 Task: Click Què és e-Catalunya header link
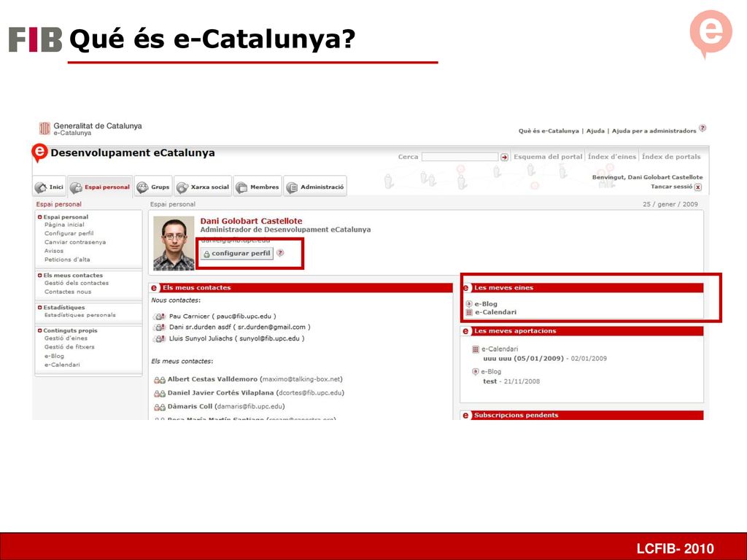click(549, 131)
